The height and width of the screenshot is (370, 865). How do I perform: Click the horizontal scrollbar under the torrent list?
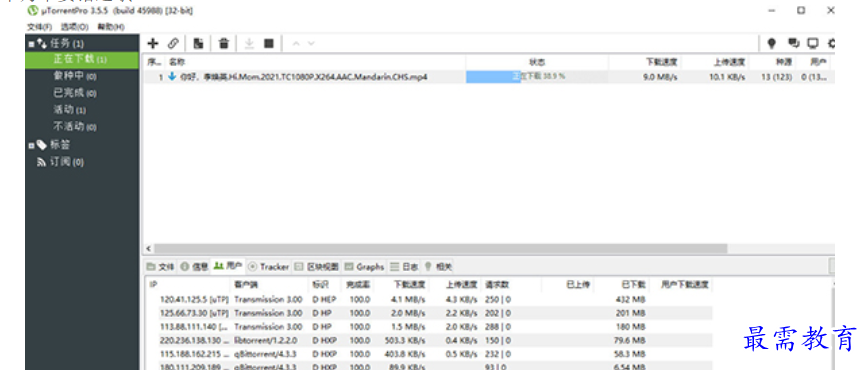(x=440, y=249)
